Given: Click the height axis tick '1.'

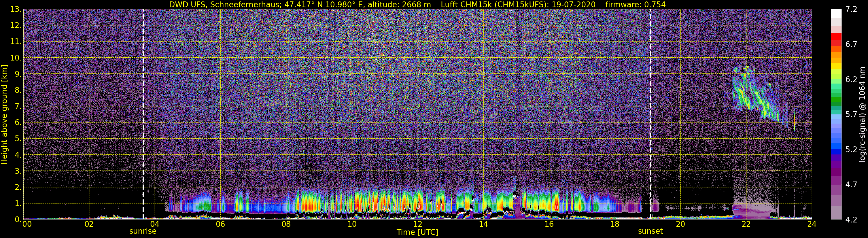Looking at the screenshot, I should (18, 204).
